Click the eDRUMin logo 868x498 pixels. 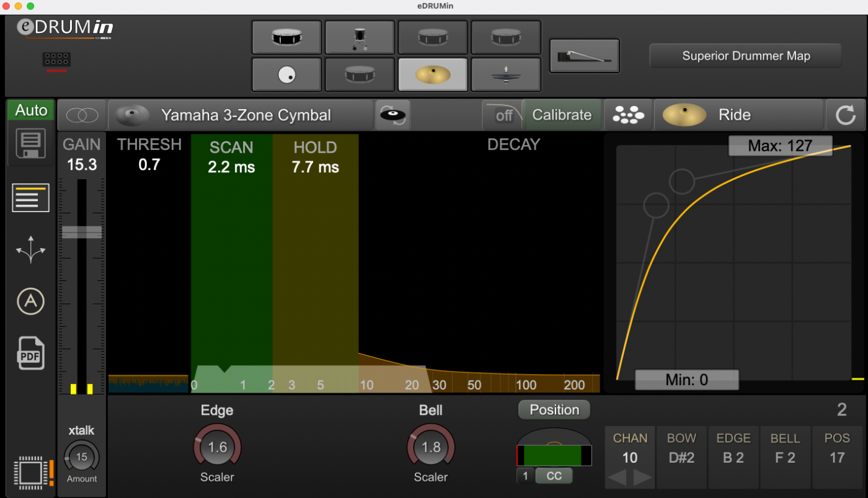(64, 29)
